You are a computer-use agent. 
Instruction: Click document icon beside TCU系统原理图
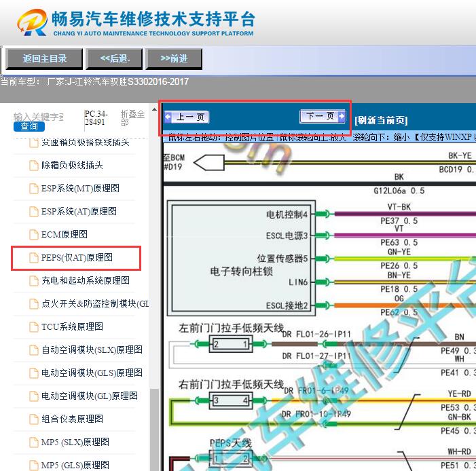34,327
